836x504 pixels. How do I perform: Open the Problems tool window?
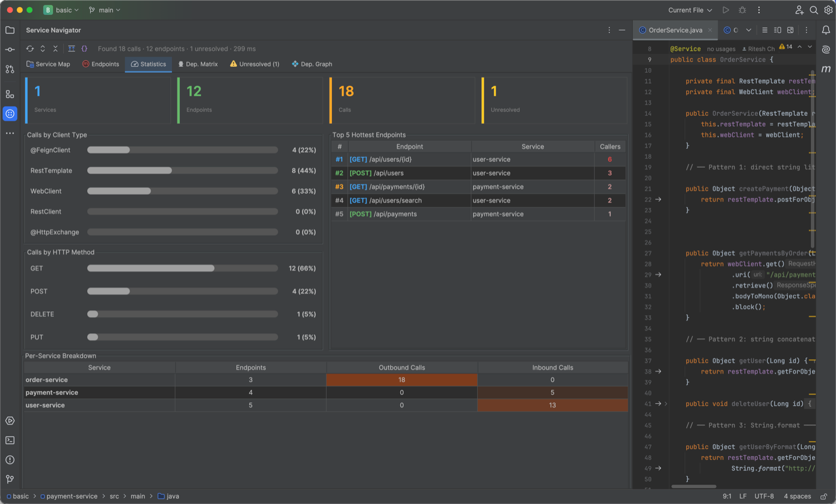(10, 460)
